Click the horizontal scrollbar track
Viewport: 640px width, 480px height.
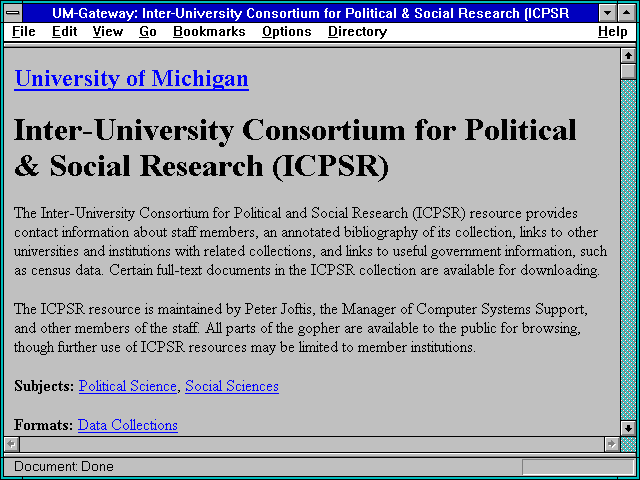[311, 444]
